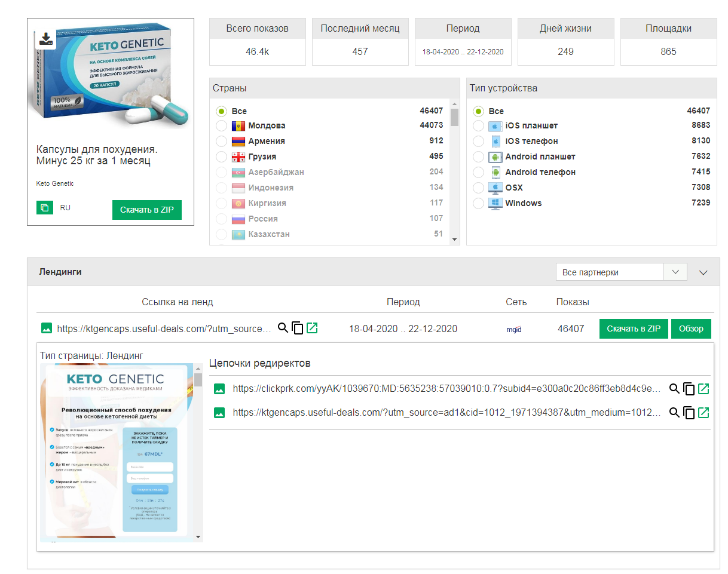Click the magnifier icon on the ktgencaps landing link row

coord(283,328)
